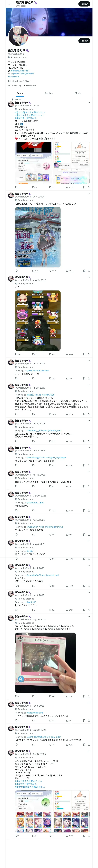Share the pinned Jan 10 post
The width and height of the screenshot is (98, 868).
point(89,187)
